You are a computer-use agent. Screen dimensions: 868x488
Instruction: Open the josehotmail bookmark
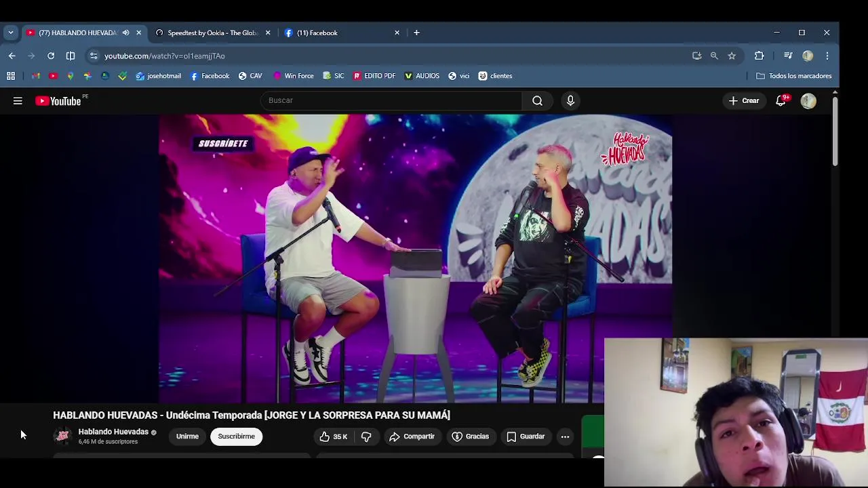(x=159, y=76)
